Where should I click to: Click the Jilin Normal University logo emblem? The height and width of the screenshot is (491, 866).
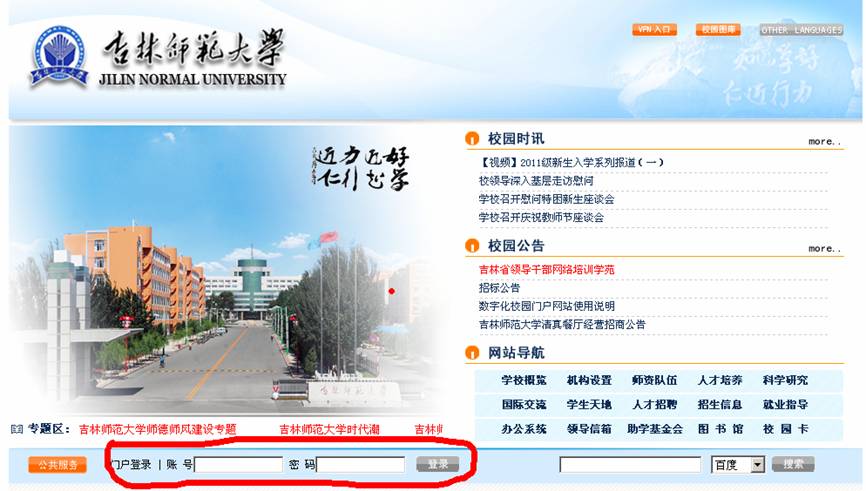tap(58, 55)
